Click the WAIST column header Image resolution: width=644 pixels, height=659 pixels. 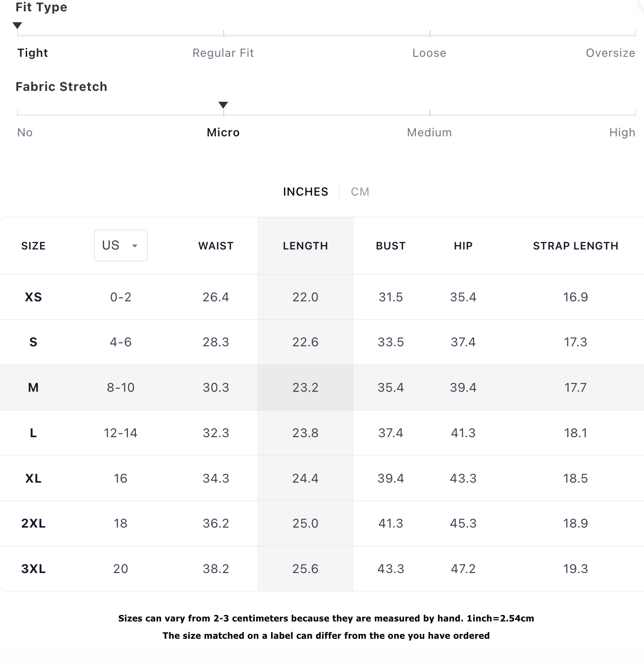216,246
